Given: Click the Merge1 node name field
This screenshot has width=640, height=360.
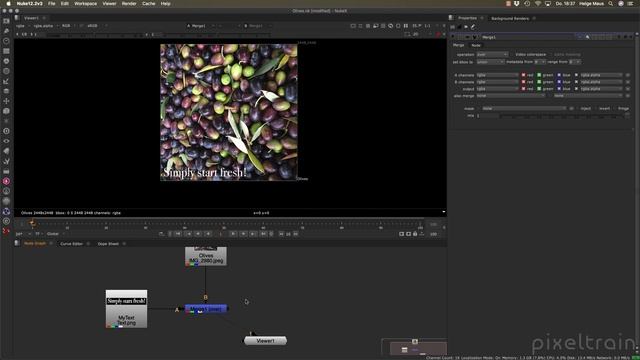Looking at the screenshot, I should tap(529, 37).
